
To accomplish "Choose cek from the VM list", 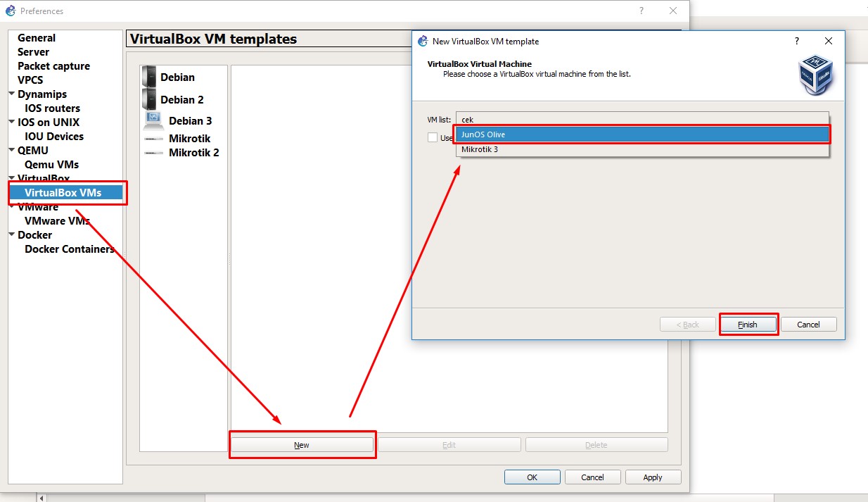I will click(x=643, y=120).
